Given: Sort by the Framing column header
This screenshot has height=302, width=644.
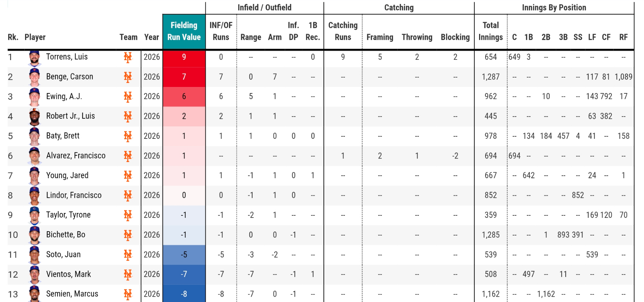Looking at the screenshot, I should (x=380, y=37).
